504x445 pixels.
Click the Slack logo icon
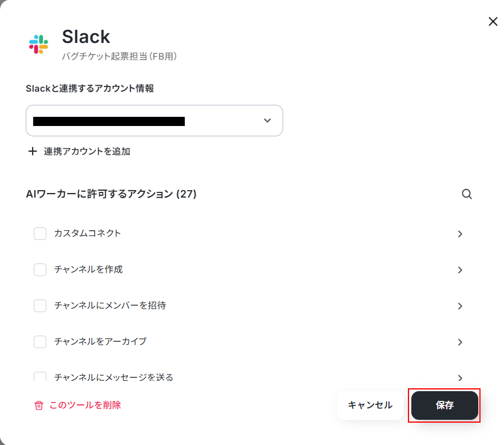click(38, 45)
